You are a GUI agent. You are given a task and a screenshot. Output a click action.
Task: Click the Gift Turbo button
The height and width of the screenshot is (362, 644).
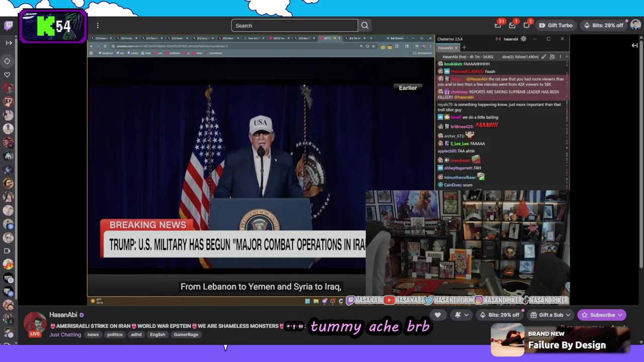pyautogui.click(x=555, y=26)
